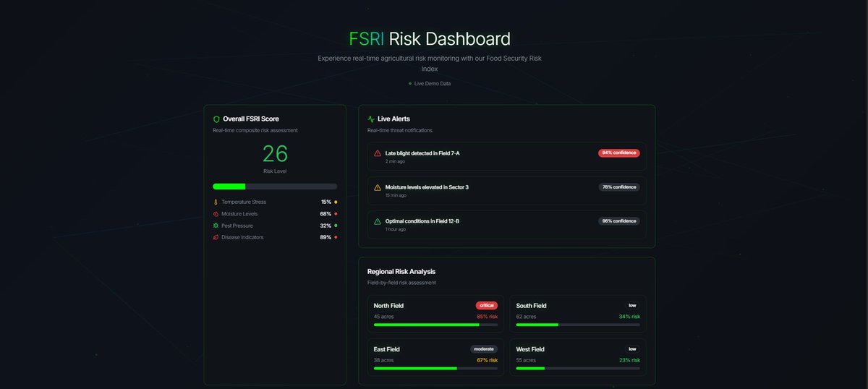Click the yellow status dot next to 15%

click(336, 202)
